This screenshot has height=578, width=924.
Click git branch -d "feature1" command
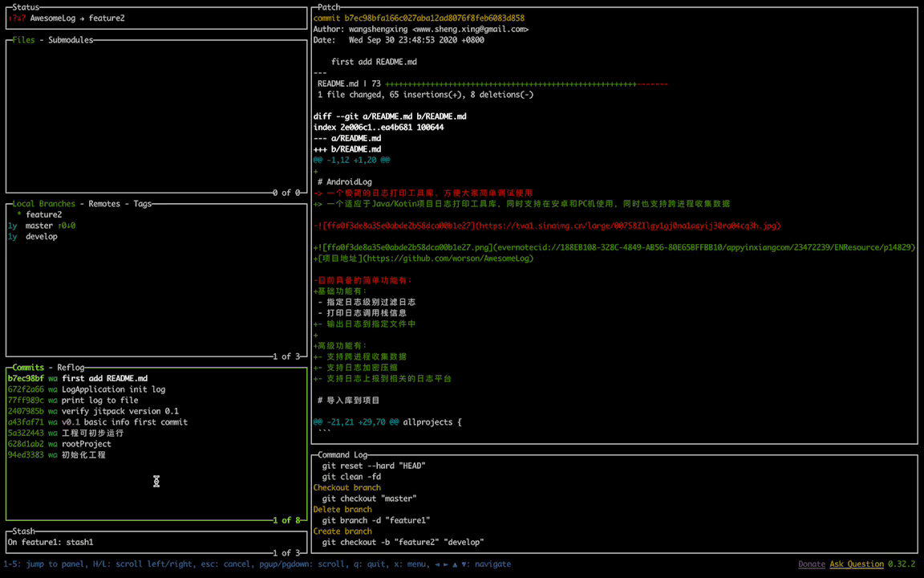coord(376,520)
